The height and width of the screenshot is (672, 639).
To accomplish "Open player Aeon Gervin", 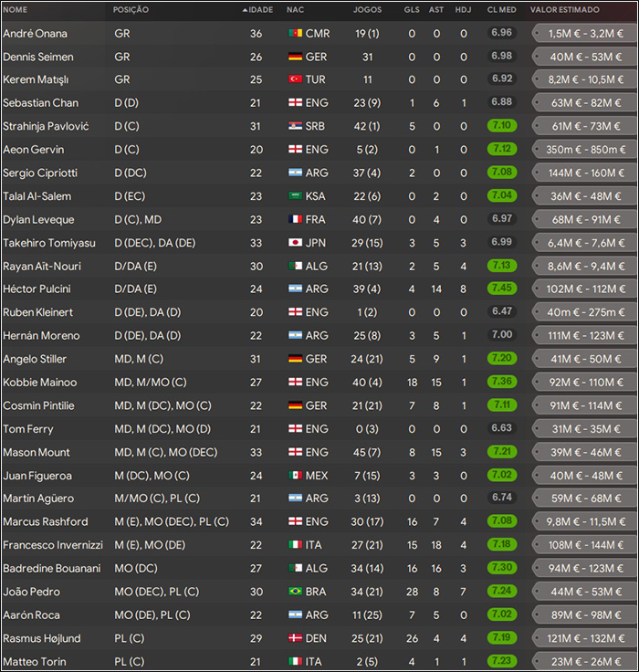I will (x=34, y=150).
